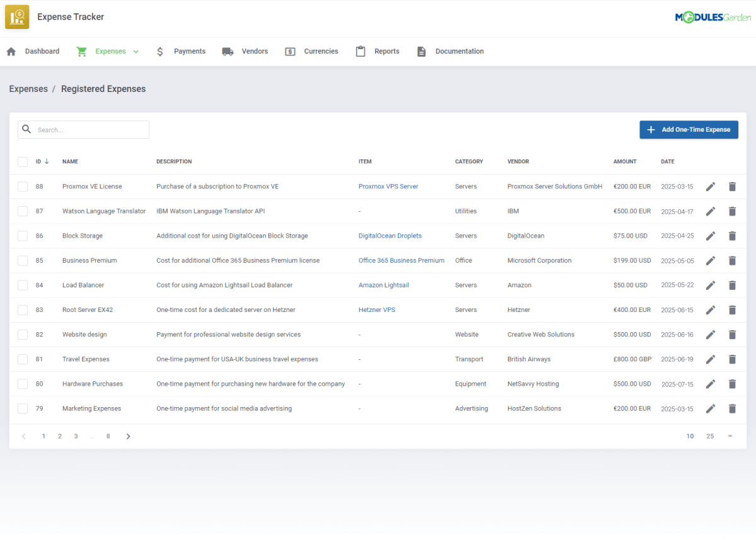Check the box for expense ID 87
Viewport: 756px width, 542px height.
pyautogui.click(x=23, y=211)
